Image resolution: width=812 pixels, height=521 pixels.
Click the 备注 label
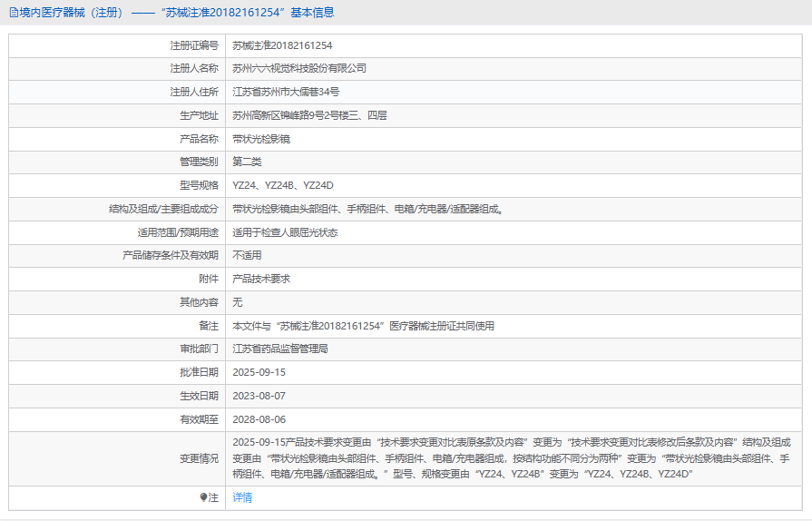209,326
